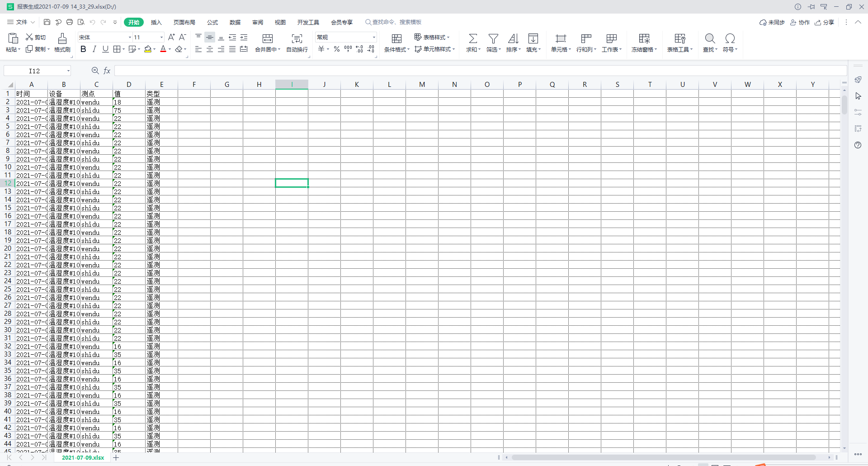
Task: Switch to the 公式 tab
Action: (x=212, y=22)
